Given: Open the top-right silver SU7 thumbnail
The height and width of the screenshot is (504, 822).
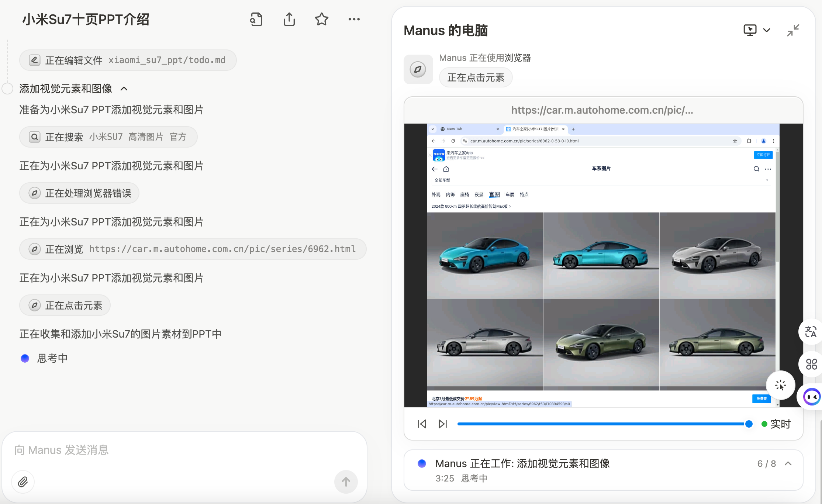Looking at the screenshot, I should 717,255.
